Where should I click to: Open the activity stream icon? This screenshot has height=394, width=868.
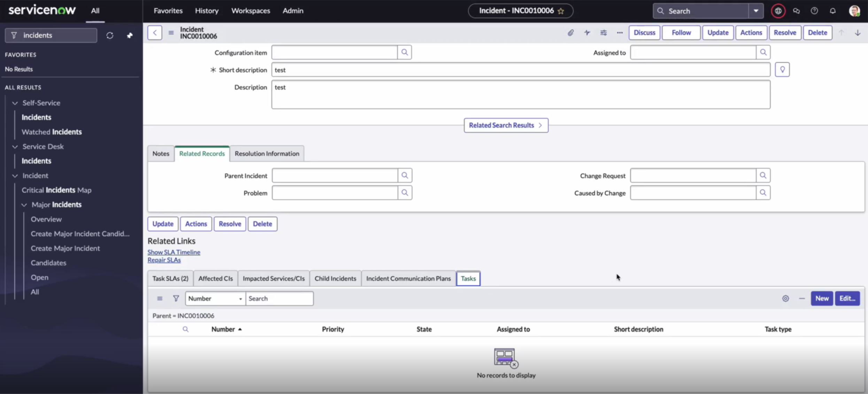click(587, 33)
